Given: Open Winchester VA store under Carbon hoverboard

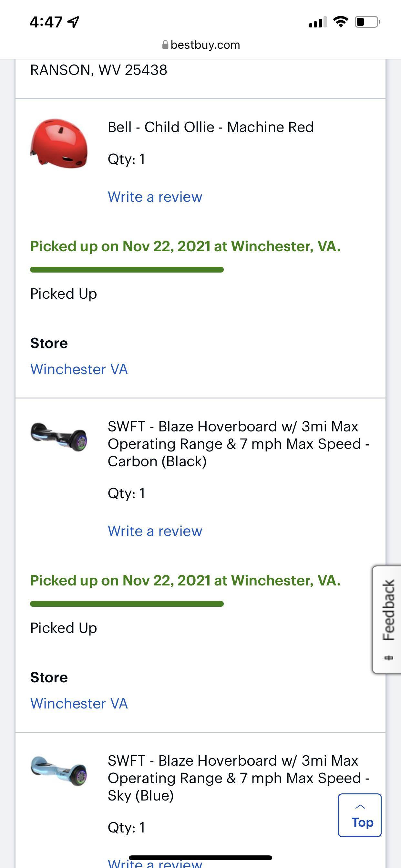Looking at the screenshot, I should [79, 704].
